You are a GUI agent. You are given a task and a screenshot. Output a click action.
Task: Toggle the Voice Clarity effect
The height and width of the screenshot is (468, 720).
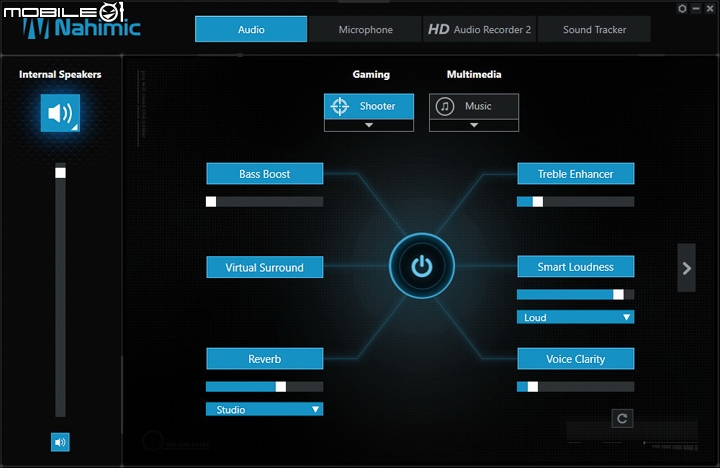click(576, 359)
